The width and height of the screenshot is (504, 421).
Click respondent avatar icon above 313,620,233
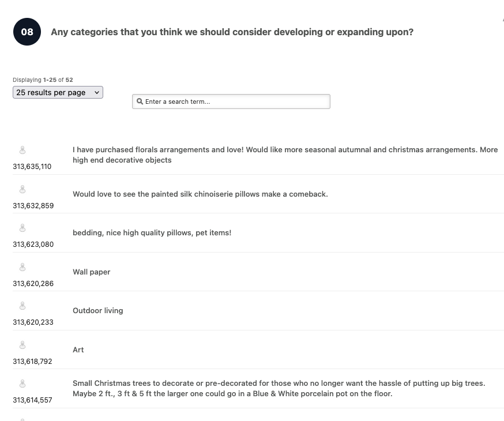tap(22, 306)
